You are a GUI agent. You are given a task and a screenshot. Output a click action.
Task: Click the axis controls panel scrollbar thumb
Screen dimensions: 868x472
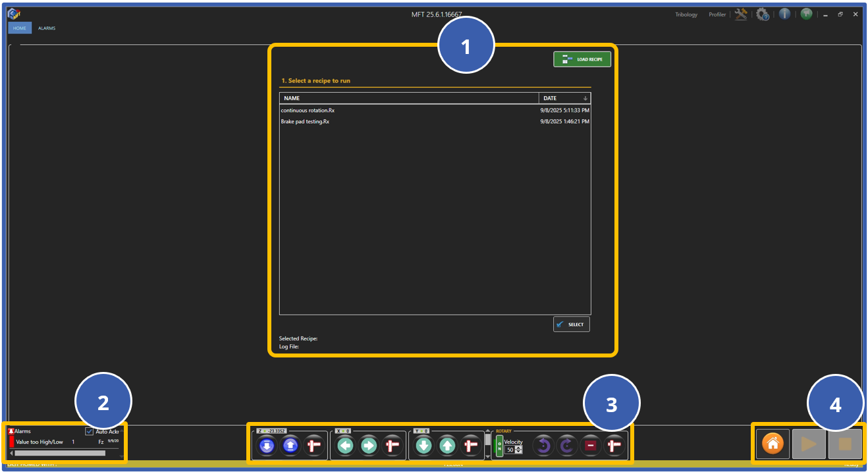(x=487, y=439)
